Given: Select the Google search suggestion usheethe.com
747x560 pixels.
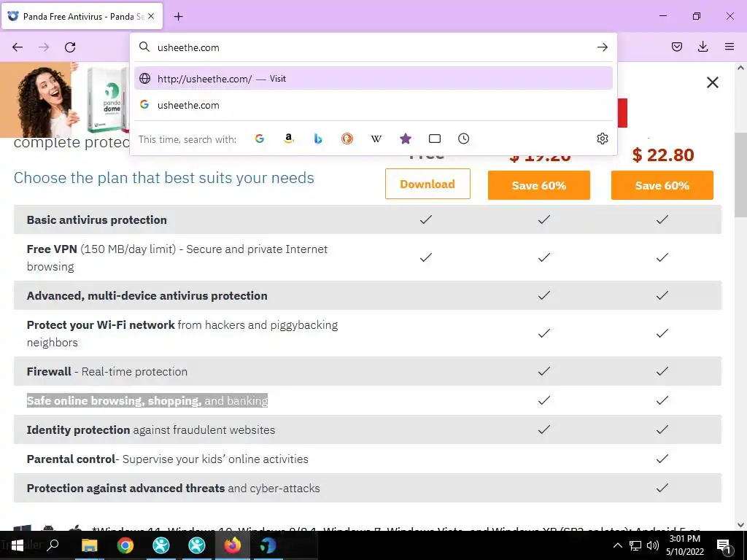Looking at the screenshot, I should coord(373,105).
